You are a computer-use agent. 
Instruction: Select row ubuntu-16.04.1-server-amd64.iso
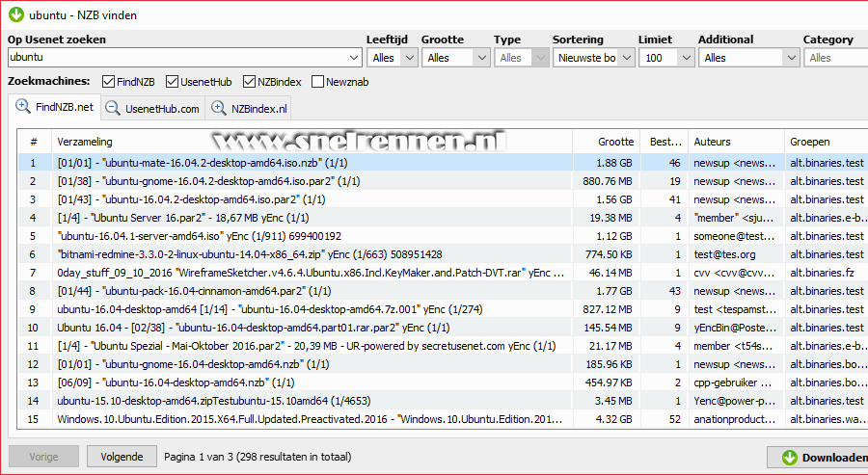(443, 235)
